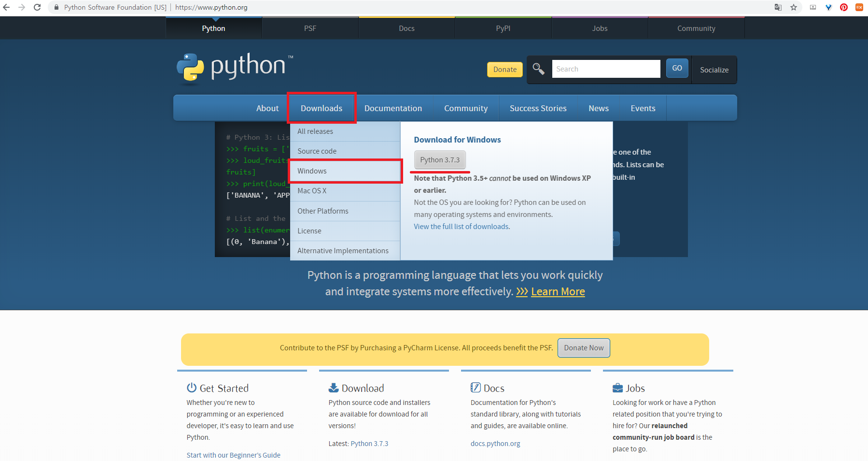Screen dimensions: 868x461
Task: Open the Events navigation menu
Action: pos(643,108)
